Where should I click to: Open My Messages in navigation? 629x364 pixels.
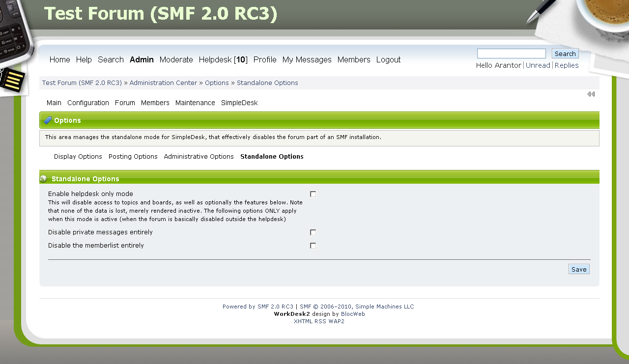pyautogui.click(x=307, y=59)
